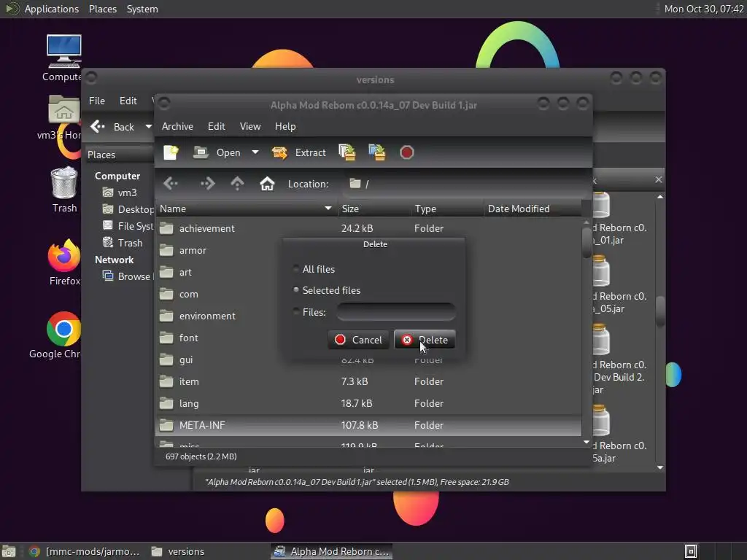Expand the Open recent dropdown arrow

pyautogui.click(x=255, y=152)
